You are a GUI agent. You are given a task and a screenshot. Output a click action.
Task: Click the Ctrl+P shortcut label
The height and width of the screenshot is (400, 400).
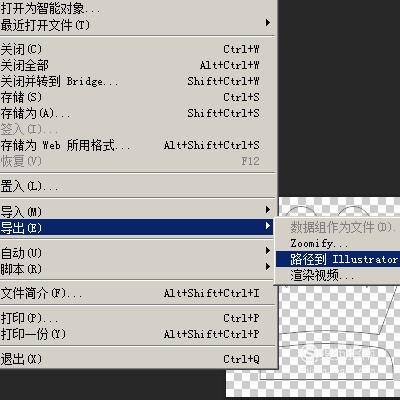pos(241,318)
